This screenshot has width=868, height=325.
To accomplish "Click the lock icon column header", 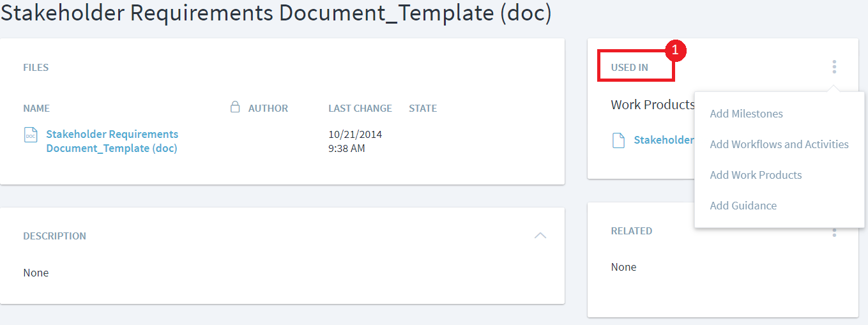I will 235,107.
